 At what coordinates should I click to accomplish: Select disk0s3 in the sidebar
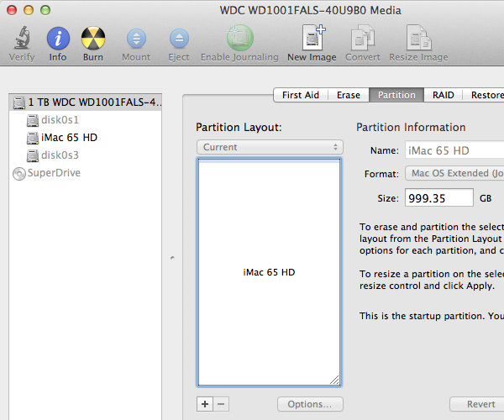[x=86, y=155]
